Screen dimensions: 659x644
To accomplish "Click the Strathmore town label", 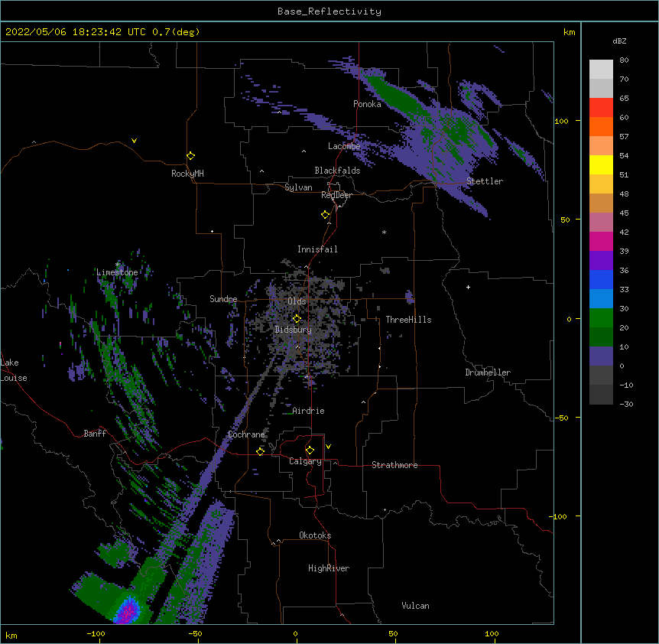I will [x=394, y=465].
